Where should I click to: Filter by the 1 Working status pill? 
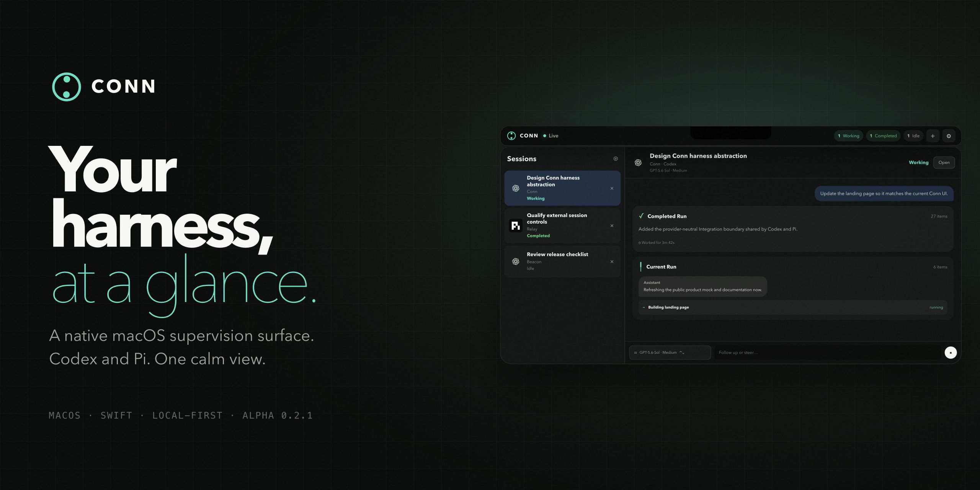point(848,136)
